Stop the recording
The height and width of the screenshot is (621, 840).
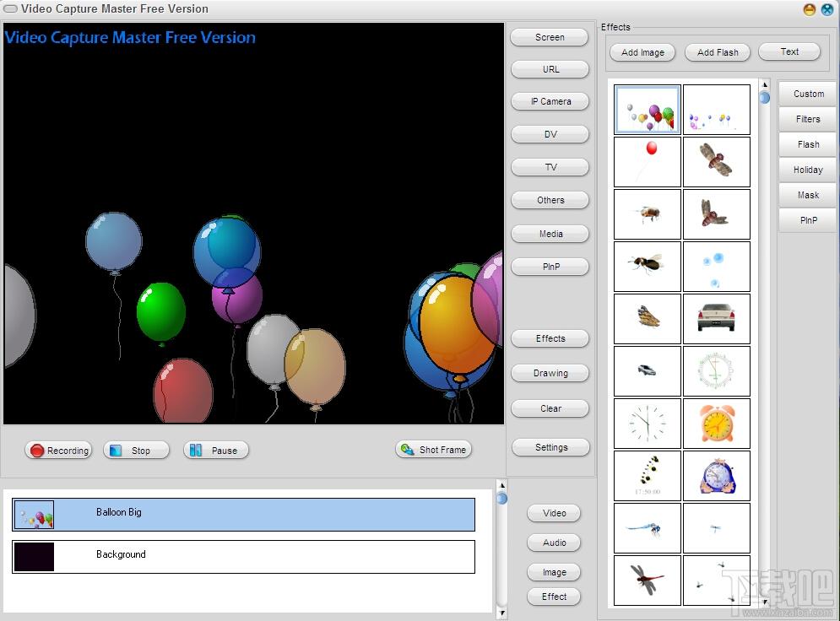click(x=136, y=451)
